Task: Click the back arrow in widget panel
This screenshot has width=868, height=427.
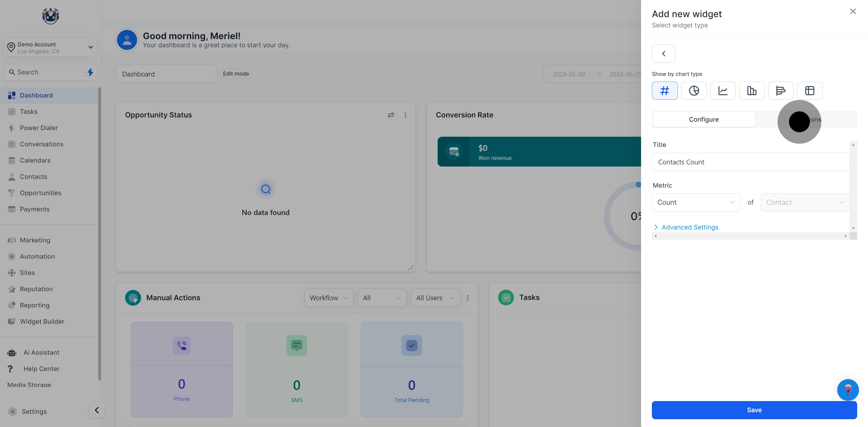Action: (663, 54)
